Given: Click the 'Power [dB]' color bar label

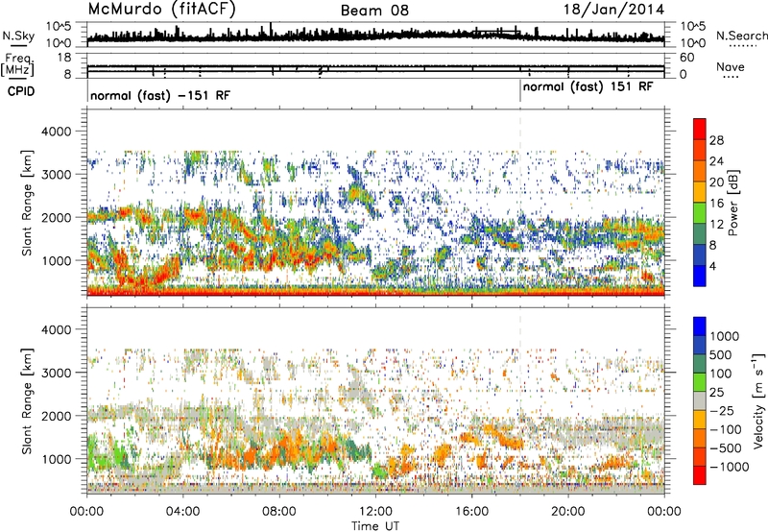Looking at the screenshot, I should pyautogui.click(x=732, y=203).
